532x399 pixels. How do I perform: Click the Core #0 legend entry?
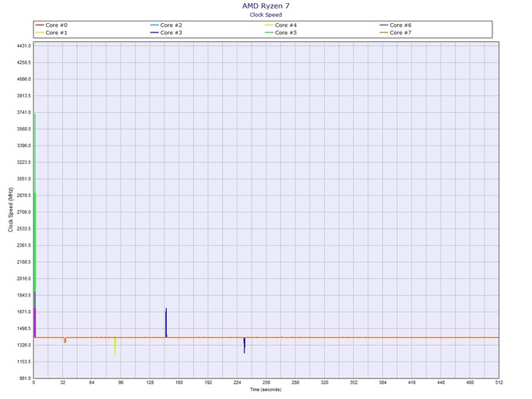pos(52,25)
